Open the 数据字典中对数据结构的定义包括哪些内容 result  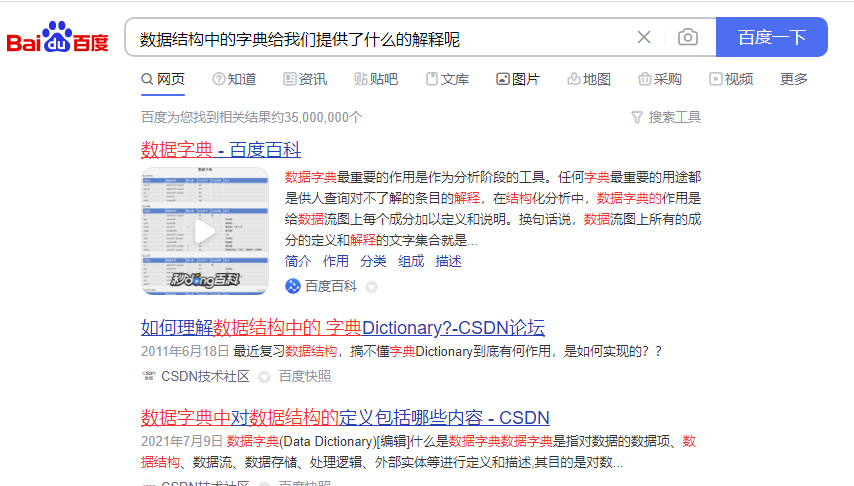pos(345,417)
